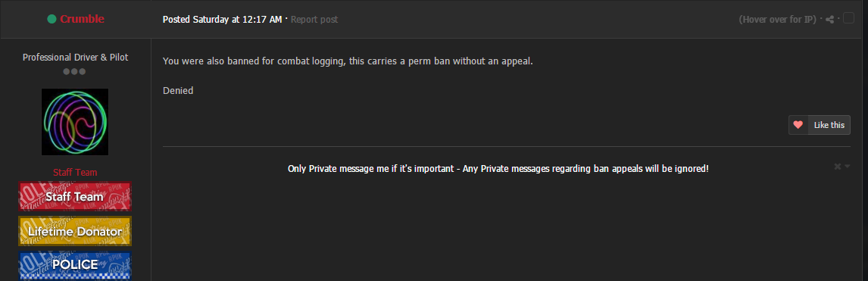The height and width of the screenshot is (281, 868).
Task: Click the blue POLICE badge
Action: click(75, 266)
